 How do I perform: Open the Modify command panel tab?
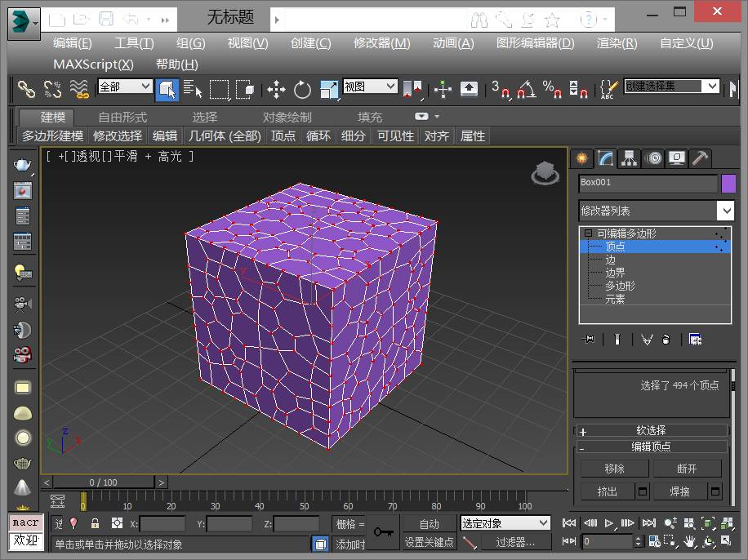point(605,158)
